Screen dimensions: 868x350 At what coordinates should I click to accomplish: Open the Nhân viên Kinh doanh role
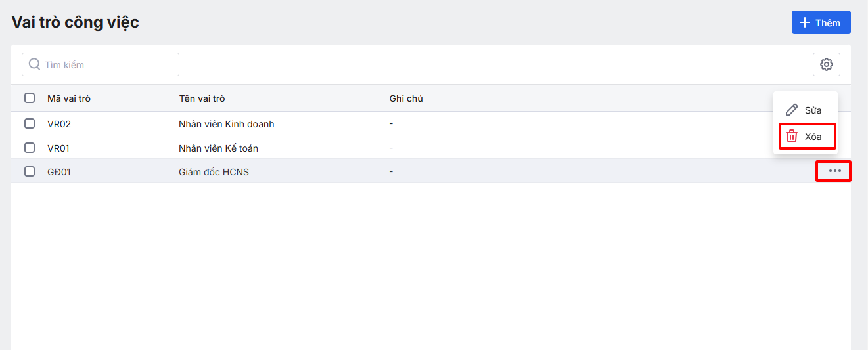[x=226, y=124]
